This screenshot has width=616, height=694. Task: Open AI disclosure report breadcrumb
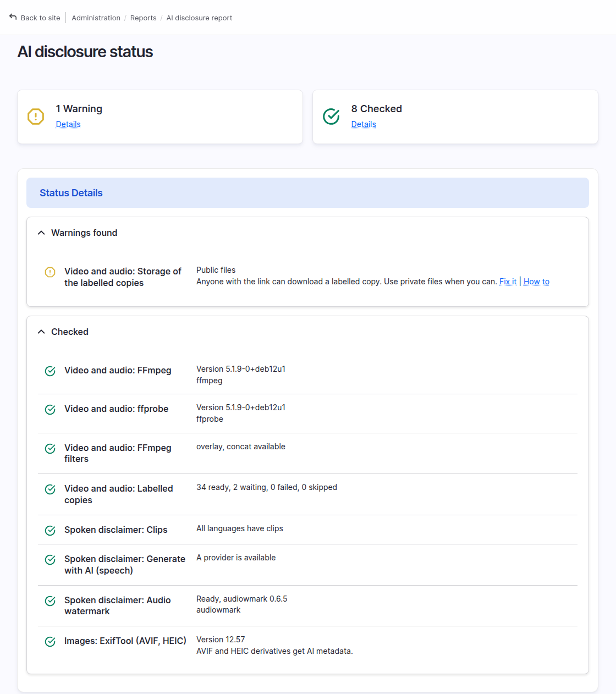point(199,18)
